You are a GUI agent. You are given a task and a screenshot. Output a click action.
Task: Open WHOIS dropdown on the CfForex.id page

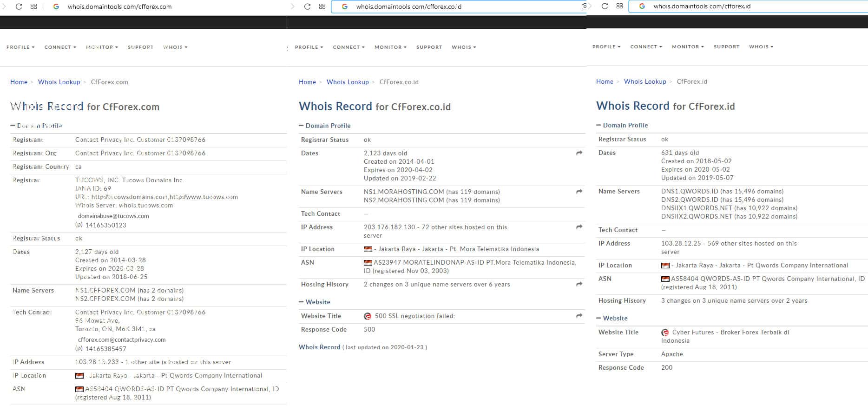tap(761, 47)
